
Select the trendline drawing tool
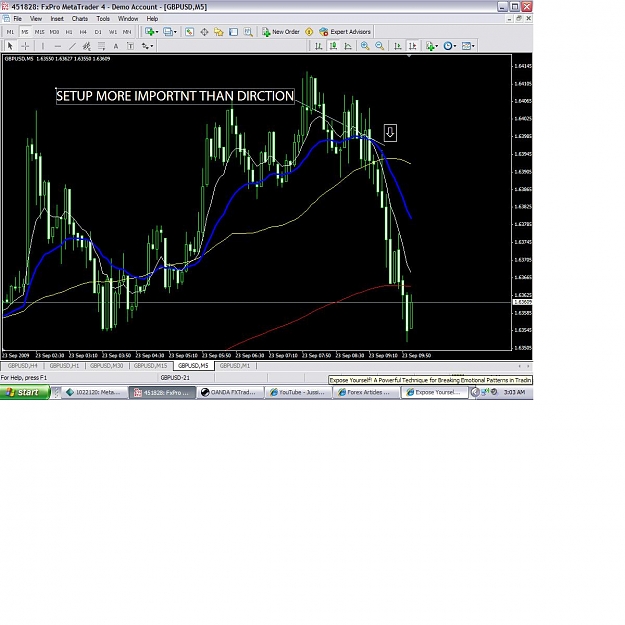tap(72, 46)
